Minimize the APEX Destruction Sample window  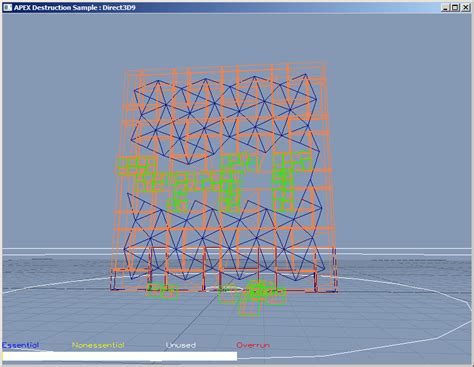[445, 7]
